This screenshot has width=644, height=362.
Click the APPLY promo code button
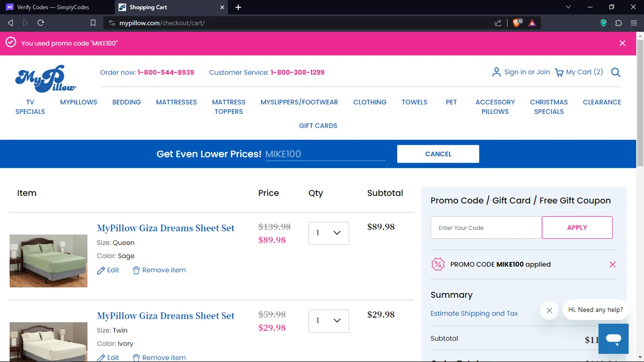point(577,228)
